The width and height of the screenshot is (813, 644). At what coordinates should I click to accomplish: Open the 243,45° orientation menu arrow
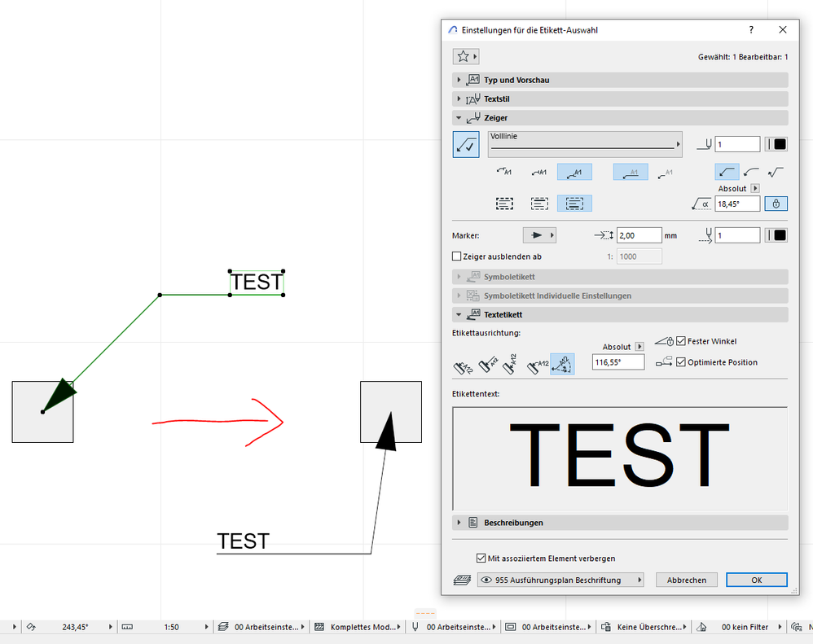pos(110,627)
